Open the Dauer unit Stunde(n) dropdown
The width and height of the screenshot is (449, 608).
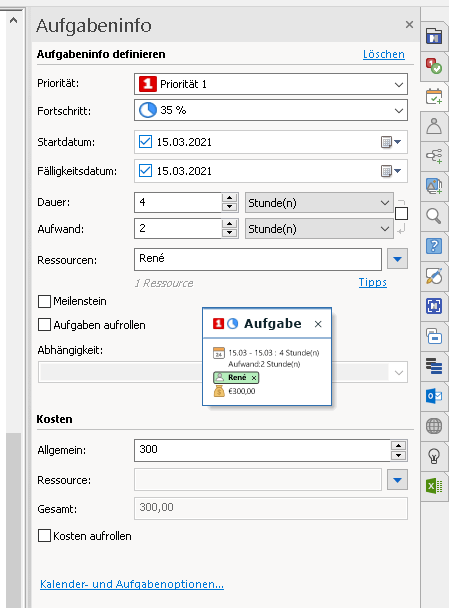click(x=319, y=203)
